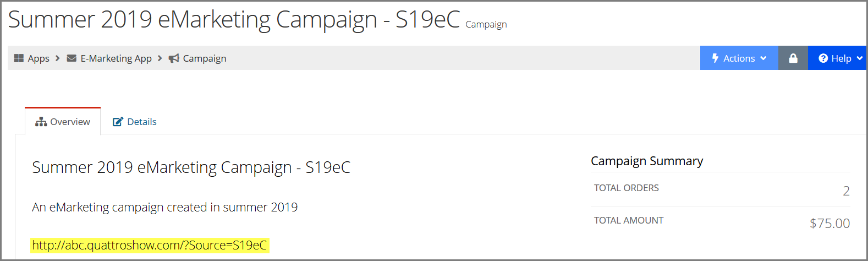Screen dimensions: 868x261
Task: Click the padlock icon button
Action: pos(793,58)
